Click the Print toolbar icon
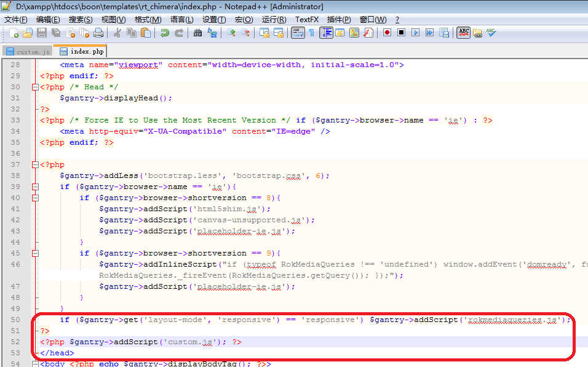This screenshot has width=588, height=367. click(98, 31)
